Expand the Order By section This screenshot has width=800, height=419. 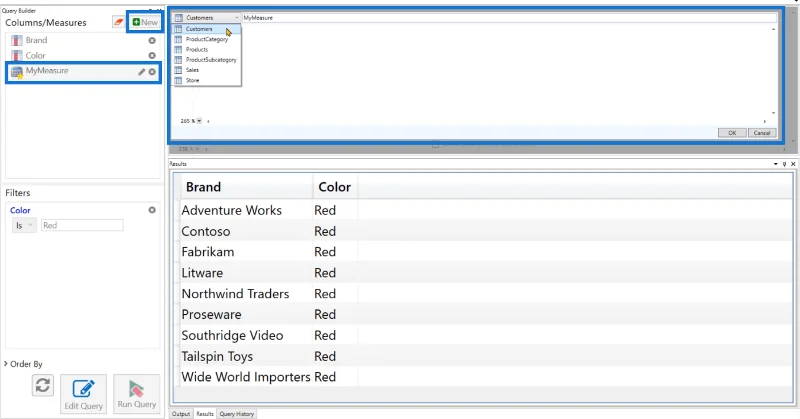[23, 364]
